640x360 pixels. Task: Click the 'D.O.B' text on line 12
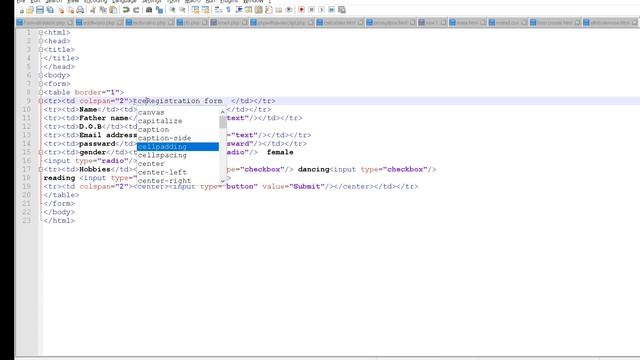[x=90, y=127]
